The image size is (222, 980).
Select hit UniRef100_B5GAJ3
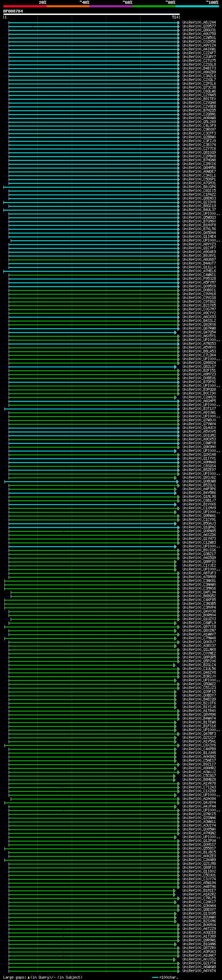click(199, 524)
